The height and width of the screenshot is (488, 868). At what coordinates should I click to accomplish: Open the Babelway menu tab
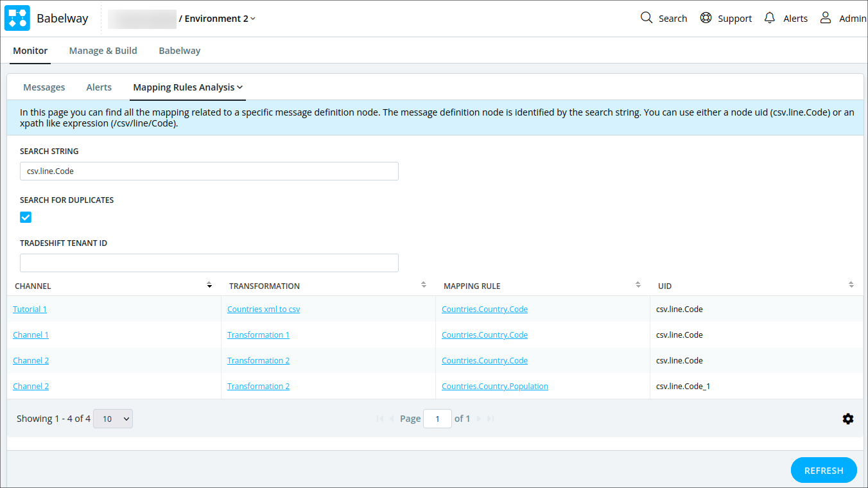(180, 51)
